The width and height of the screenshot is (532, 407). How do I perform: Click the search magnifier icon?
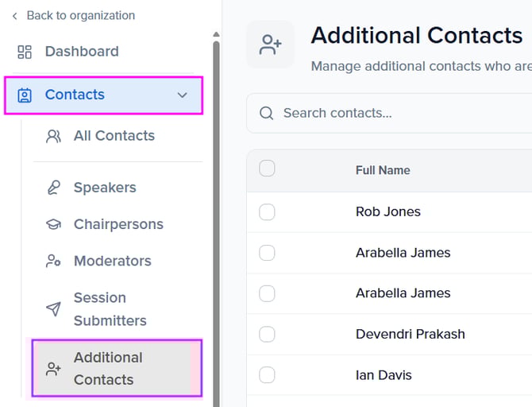pos(267,113)
